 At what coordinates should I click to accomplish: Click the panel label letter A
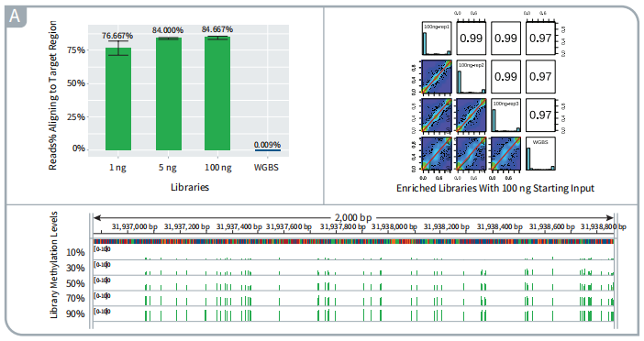pyautogui.click(x=15, y=16)
